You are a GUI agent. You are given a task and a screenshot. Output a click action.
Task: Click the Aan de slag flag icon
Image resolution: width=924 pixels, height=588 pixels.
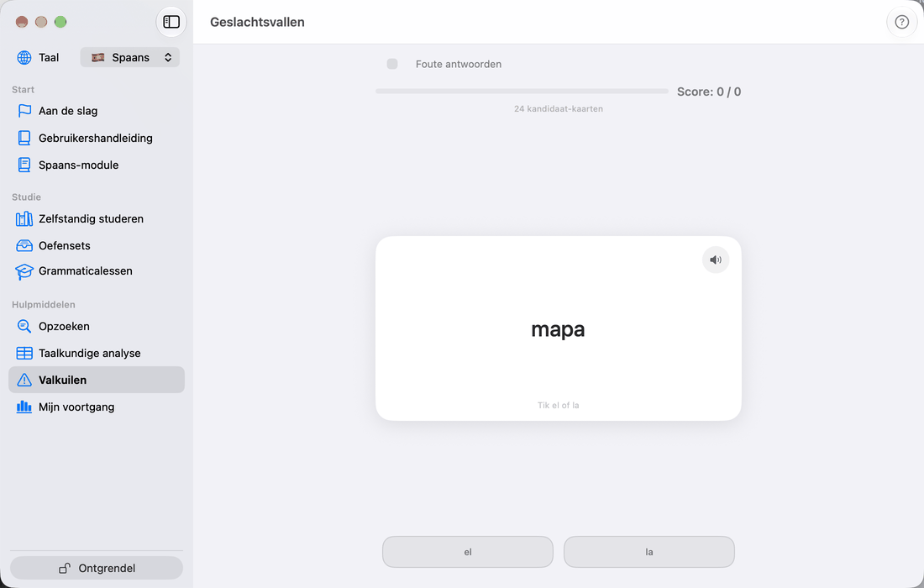[x=24, y=111]
